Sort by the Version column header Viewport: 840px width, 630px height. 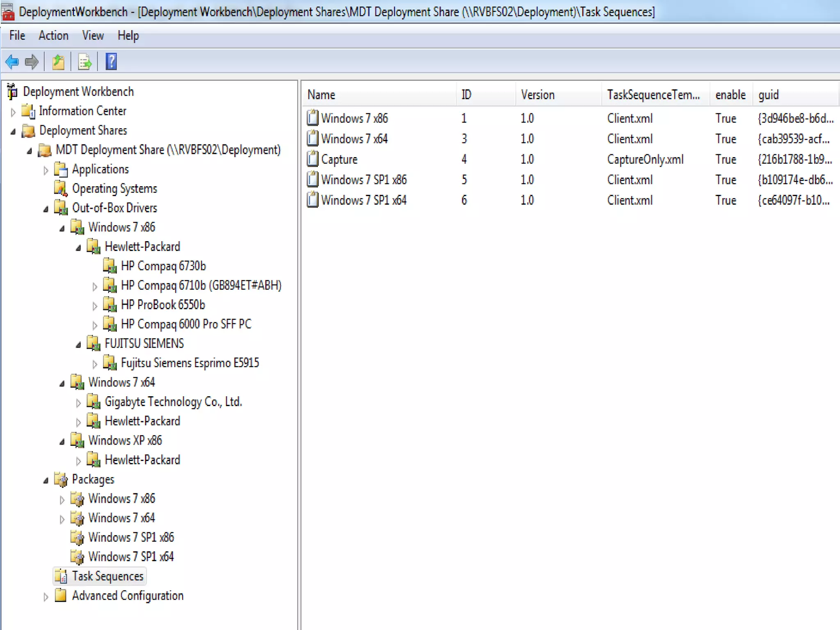click(559, 95)
